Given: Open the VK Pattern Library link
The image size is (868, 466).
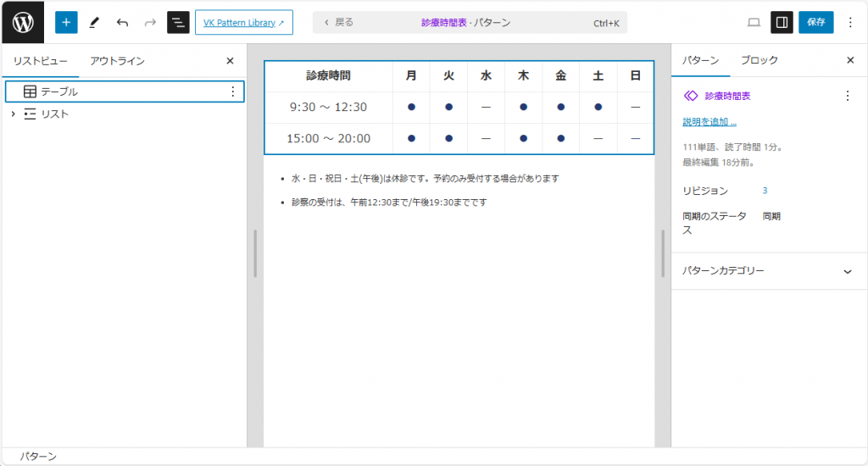Looking at the screenshot, I should point(243,23).
